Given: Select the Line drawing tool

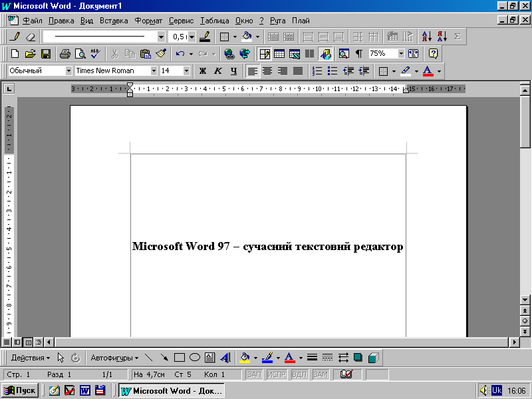Looking at the screenshot, I should point(148,358).
